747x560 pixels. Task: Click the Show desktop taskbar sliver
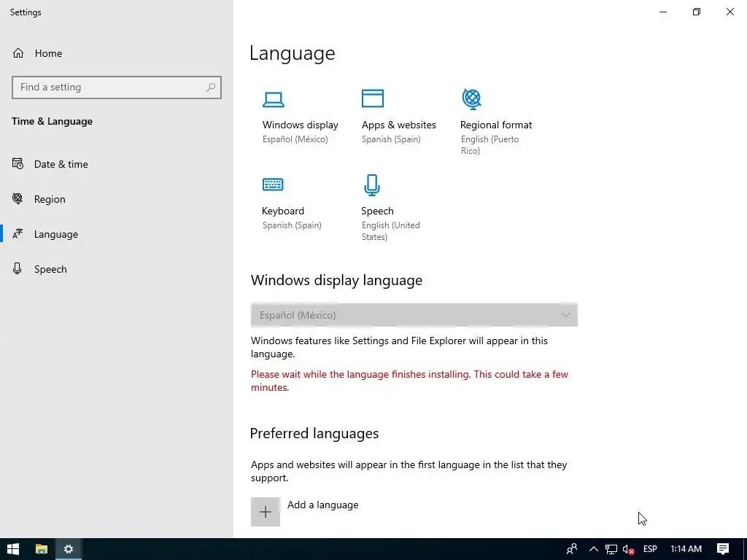pos(745,549)
